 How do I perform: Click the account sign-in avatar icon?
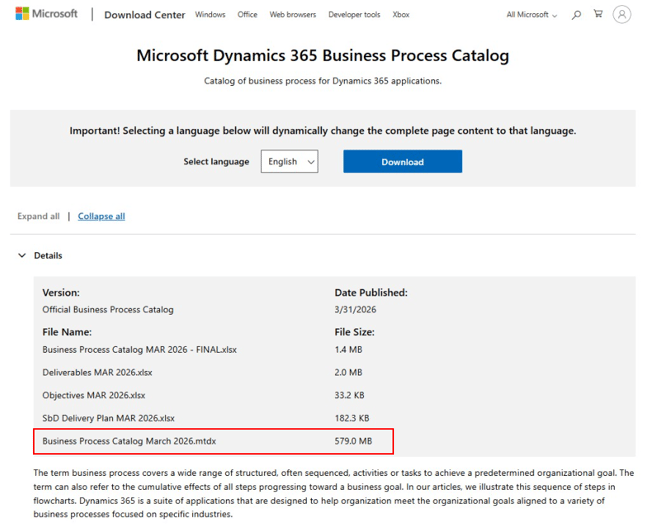(x=623, y=15)
